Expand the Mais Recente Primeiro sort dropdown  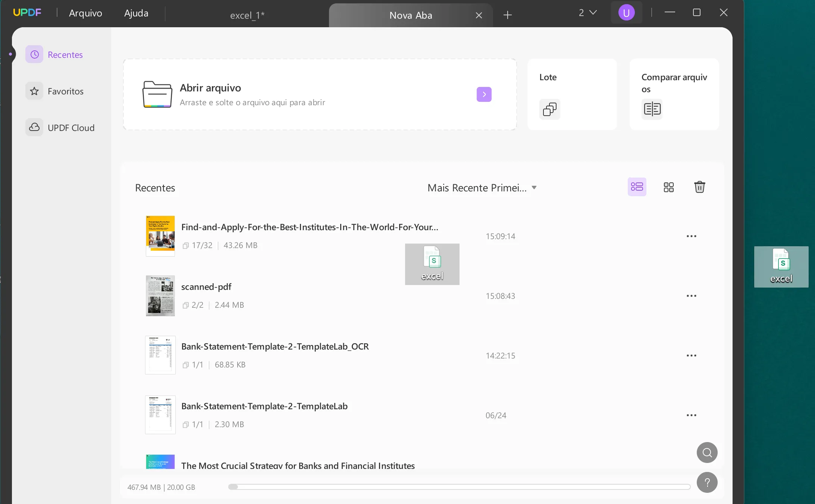(x=482, y=188)
